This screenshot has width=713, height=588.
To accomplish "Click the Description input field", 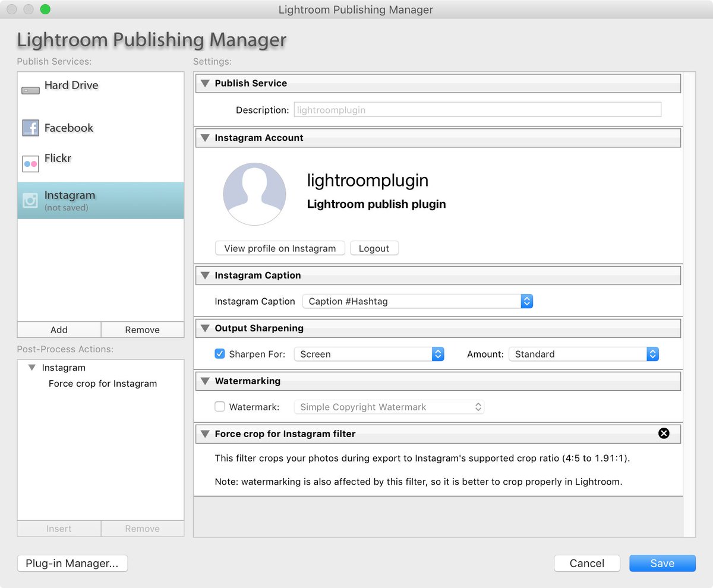I will click(x=477, y=110).
